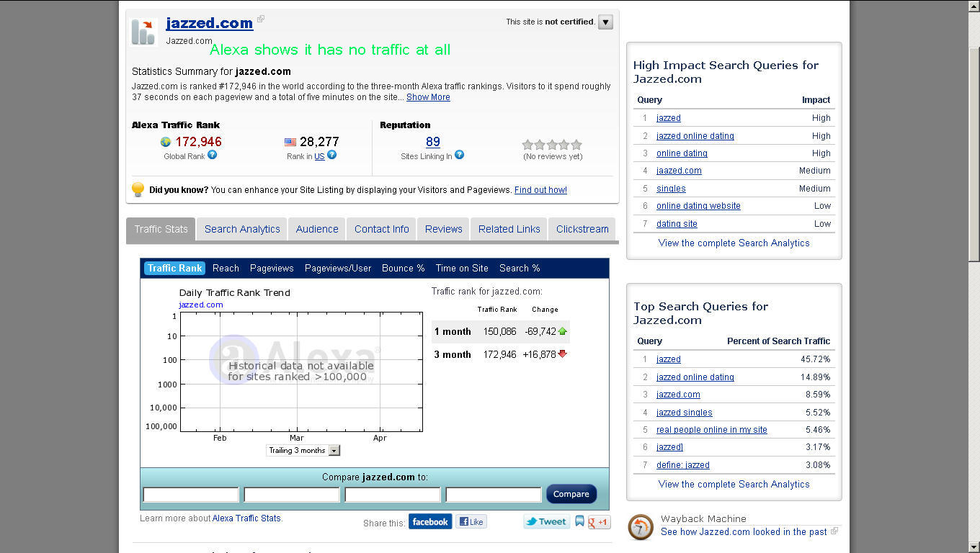Select the Bounce % chart tab
Viewport: 980px width, 553px height.
(404, 268)
